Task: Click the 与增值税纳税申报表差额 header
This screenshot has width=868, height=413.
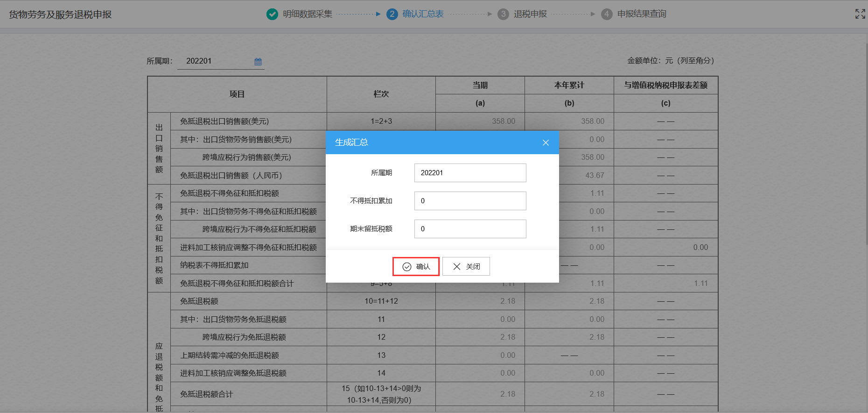Action: pos(666,85)
